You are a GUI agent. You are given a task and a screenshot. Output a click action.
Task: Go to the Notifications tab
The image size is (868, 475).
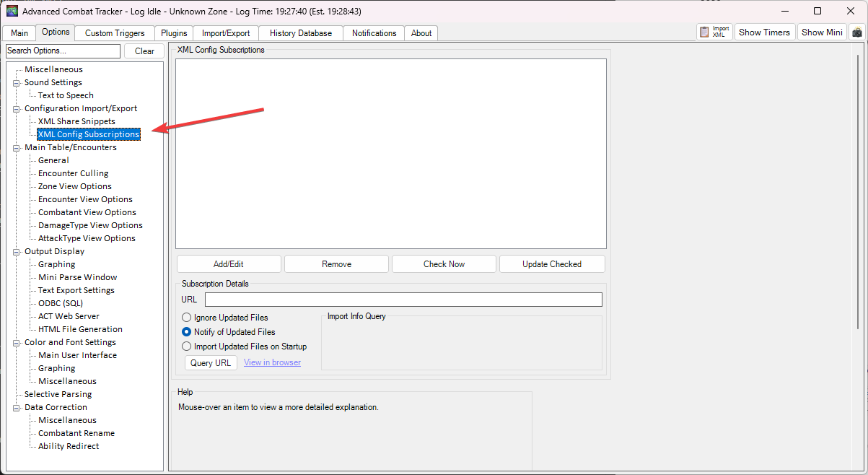(374, 33)
